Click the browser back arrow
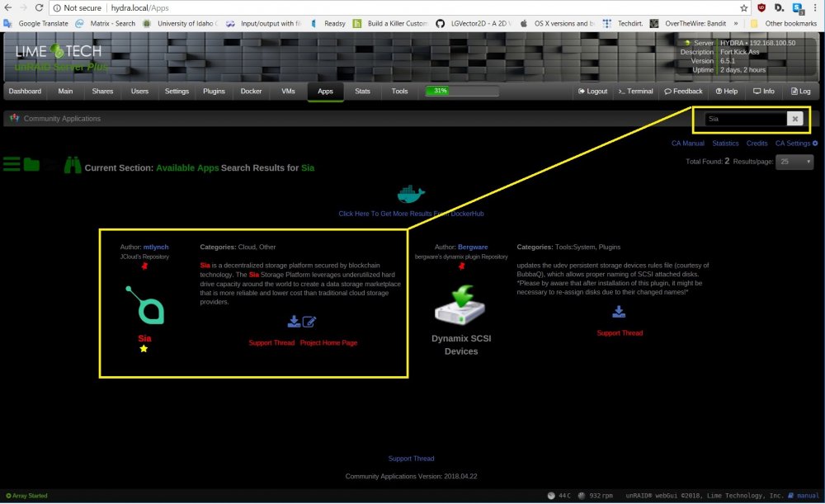Viewport: 825px width, 504px height. (x=8, y=8)
